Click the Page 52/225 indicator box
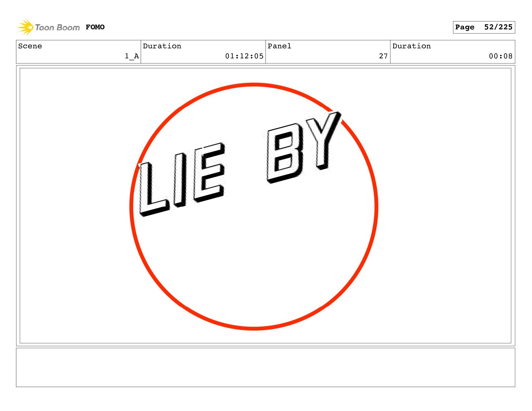The image size is (532, 411). [x=484, y=27]
